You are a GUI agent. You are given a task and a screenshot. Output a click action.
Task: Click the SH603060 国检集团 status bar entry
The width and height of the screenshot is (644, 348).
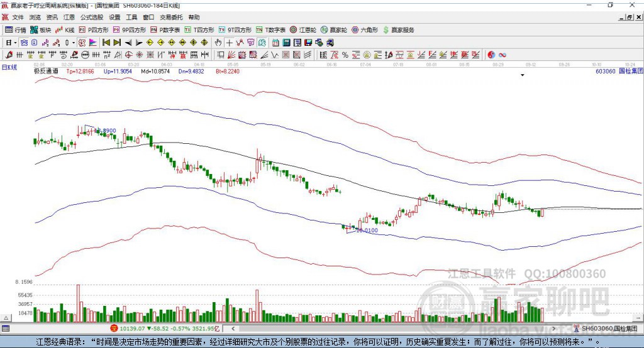coord(609,329)
